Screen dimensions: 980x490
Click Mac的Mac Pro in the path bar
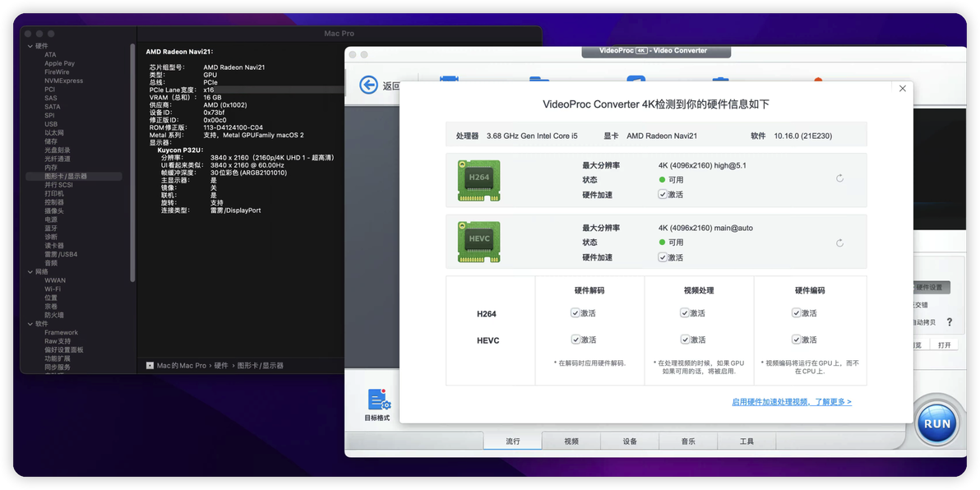tap(181, 365)
